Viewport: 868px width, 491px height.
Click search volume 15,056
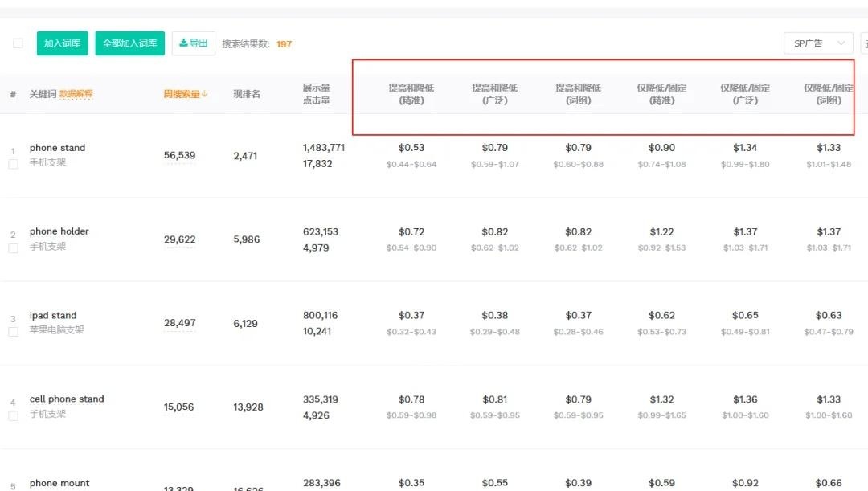178,407
